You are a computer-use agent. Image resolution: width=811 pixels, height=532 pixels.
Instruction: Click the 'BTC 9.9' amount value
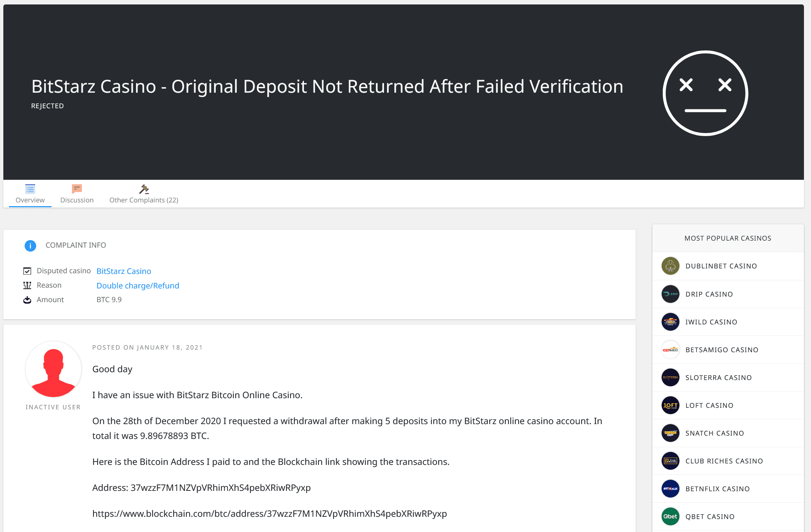pos(109,300)
